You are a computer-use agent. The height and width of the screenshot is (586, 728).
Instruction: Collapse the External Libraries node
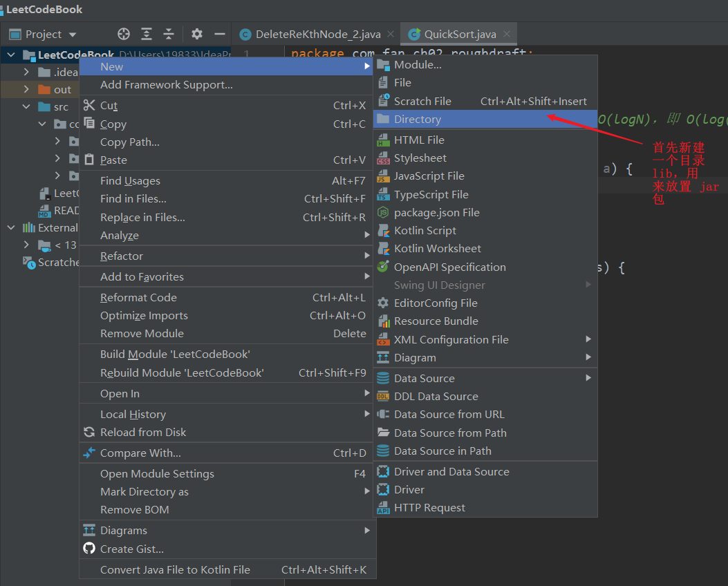coord(11,227)
